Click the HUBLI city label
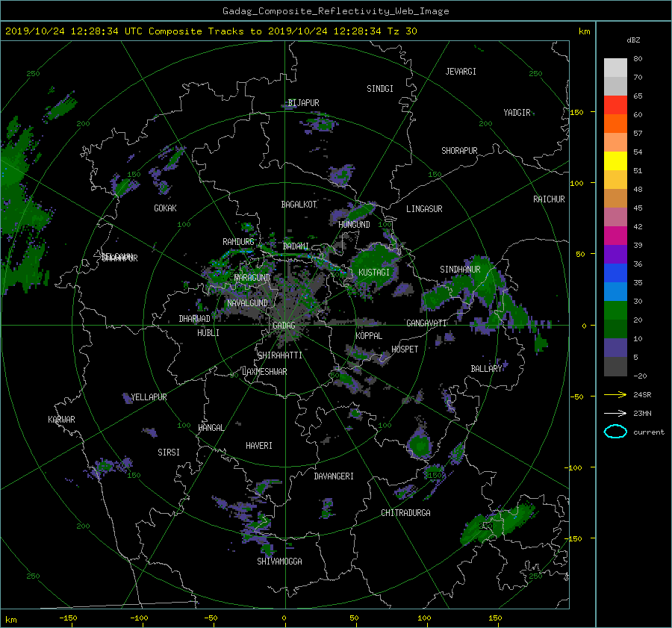 [208, 333]
